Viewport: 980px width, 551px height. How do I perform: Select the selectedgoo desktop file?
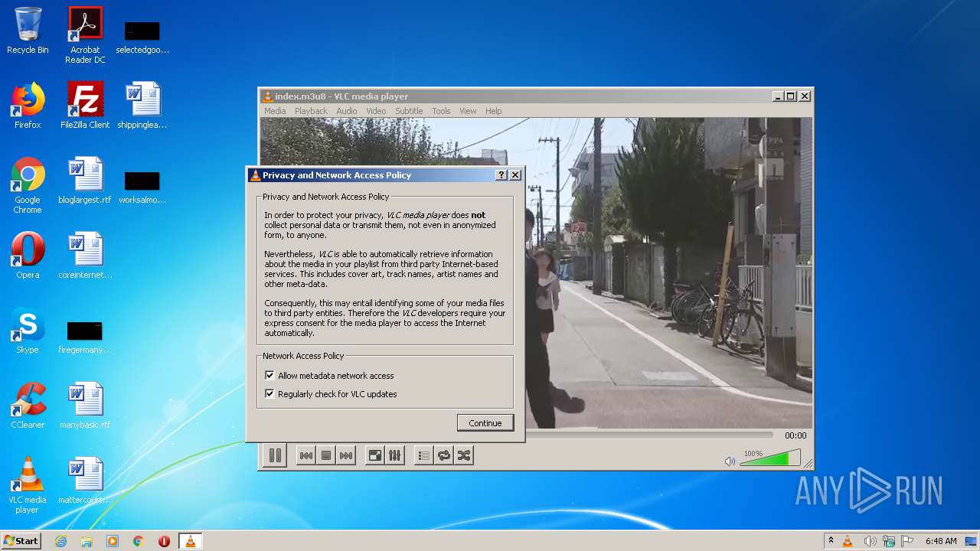142,37
